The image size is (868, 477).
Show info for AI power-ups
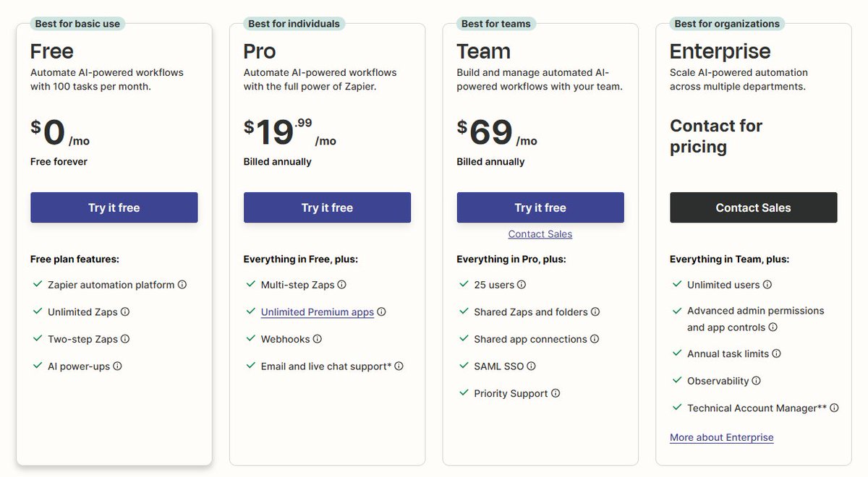[x=117, y=366]
